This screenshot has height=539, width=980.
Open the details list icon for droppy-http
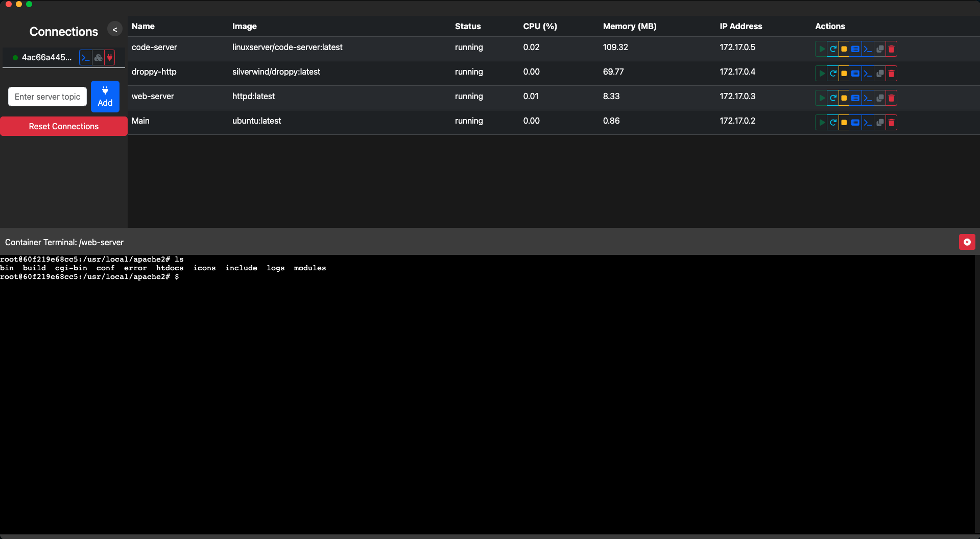pos(855,74)
